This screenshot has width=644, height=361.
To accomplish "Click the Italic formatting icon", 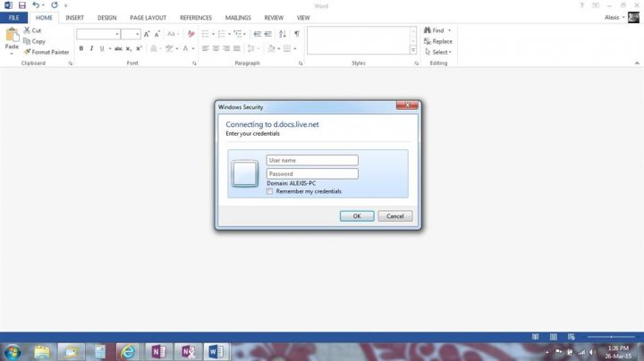I will click(x=91, y=48).
